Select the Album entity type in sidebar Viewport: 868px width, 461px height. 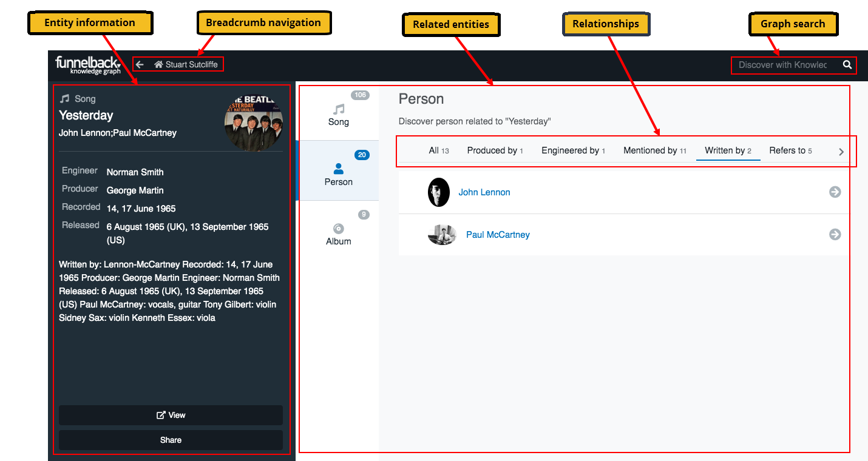[x=338, y=231]
